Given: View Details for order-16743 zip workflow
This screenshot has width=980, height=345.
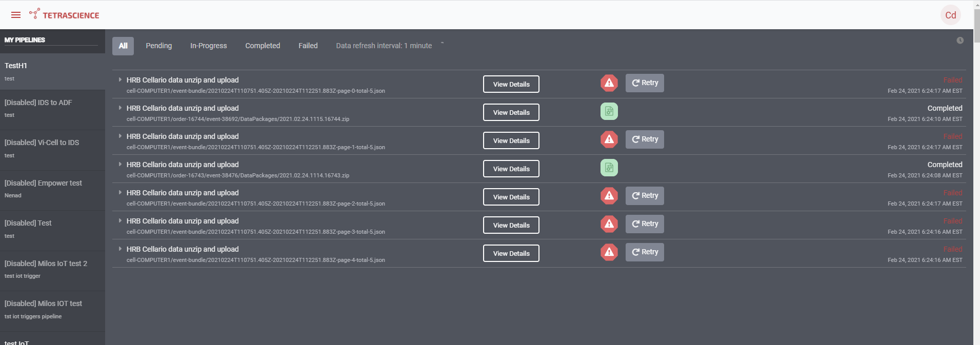Looking at the screenshot, I should coord(511,169).
